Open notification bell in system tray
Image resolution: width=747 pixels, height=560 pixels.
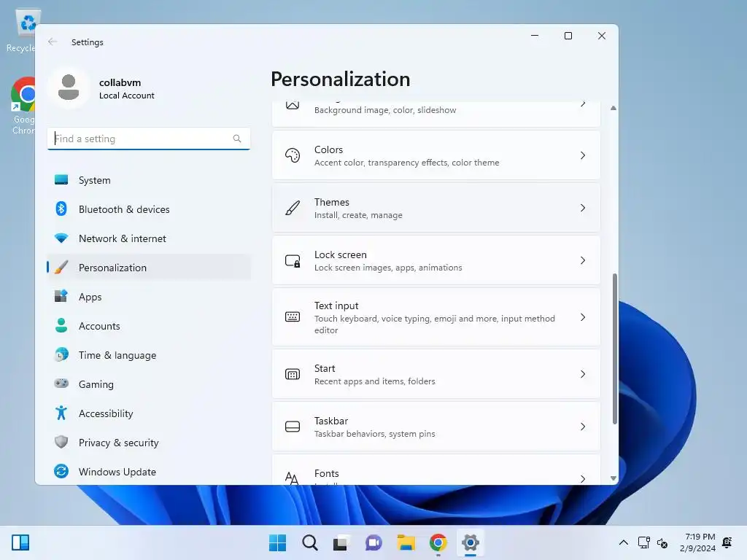(x=727, y=542)
